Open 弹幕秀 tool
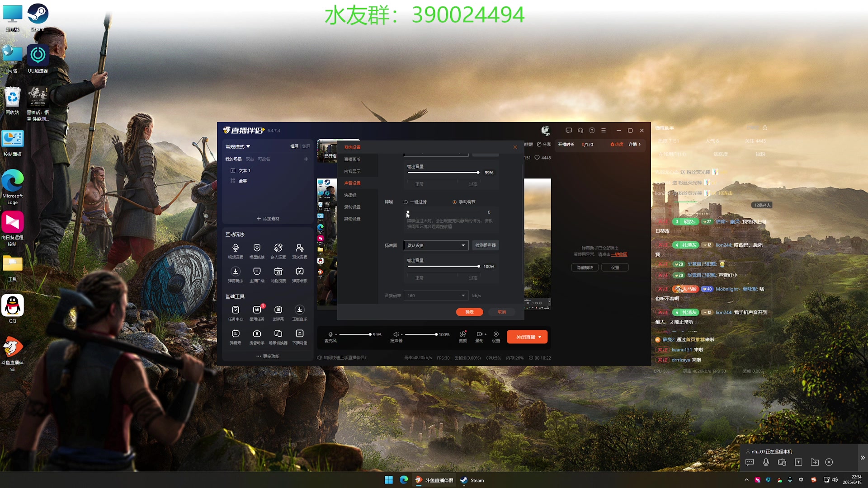This screenshot has height=488, width=868. [x=236, y=337]
